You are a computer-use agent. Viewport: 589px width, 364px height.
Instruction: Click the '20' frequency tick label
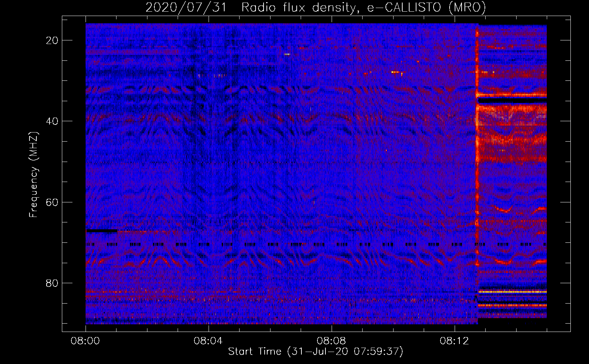click(x=52, y=40)
